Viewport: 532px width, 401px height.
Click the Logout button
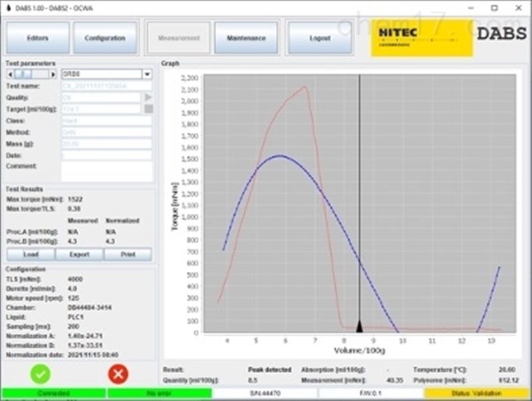(x=319, y=38)
